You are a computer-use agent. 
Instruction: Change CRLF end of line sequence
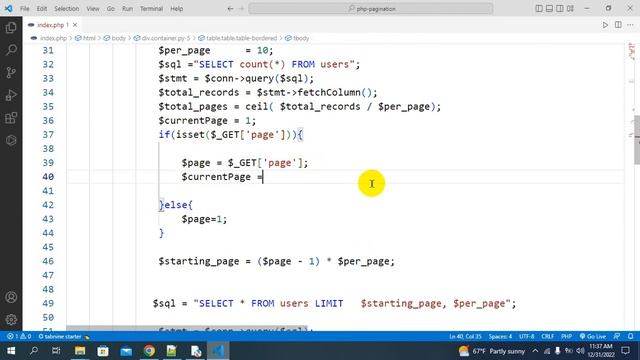pos(547,336)
